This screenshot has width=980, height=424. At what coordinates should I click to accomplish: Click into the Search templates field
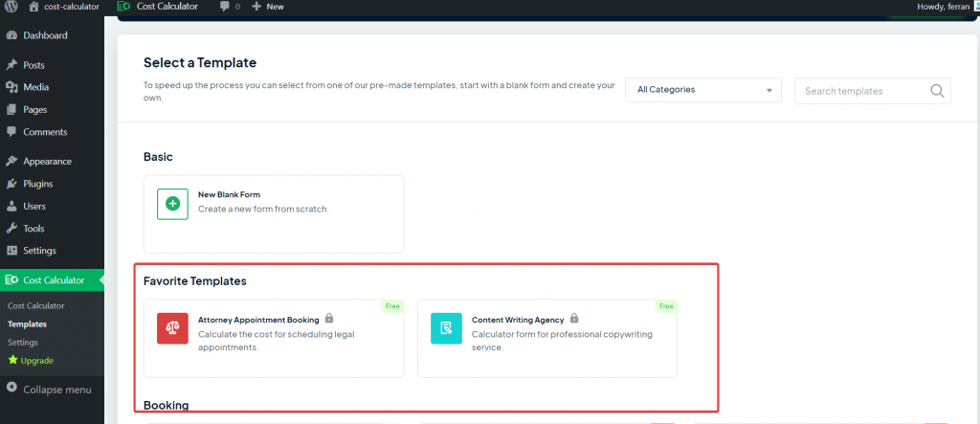pyautogui.click(x=873, y=91)
